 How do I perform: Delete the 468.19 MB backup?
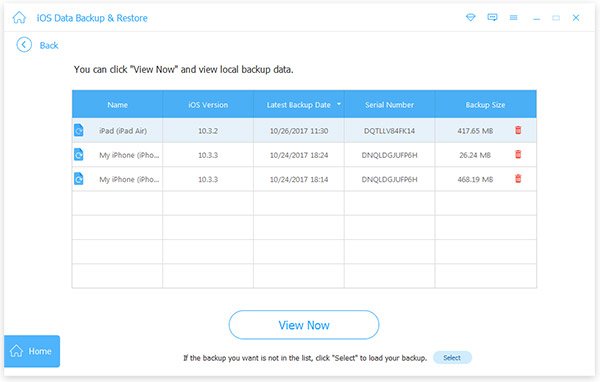pyautogui.click(x=518, y=178)
